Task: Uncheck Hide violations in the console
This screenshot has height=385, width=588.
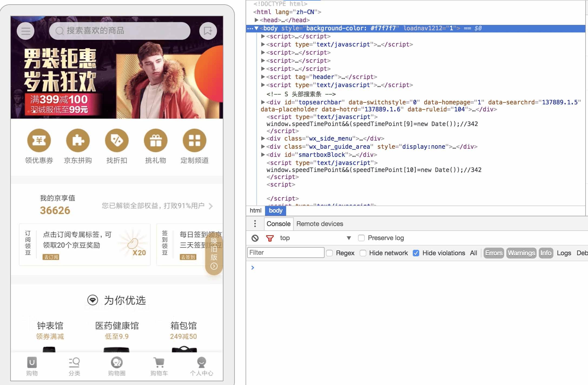Action: [x=416, y=253]
